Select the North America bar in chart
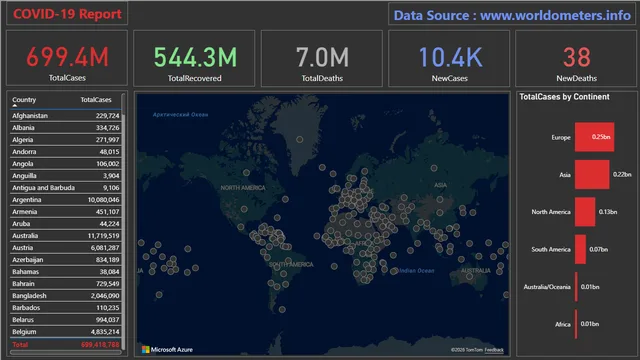The image size is (640, 360). point(585,212)
